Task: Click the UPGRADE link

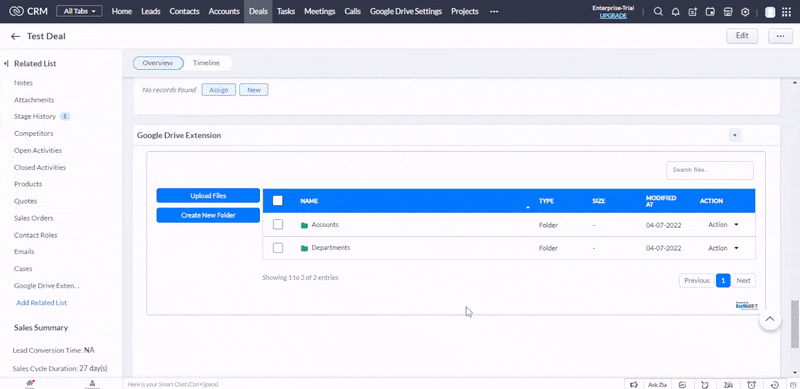Action: coord(613,16)
